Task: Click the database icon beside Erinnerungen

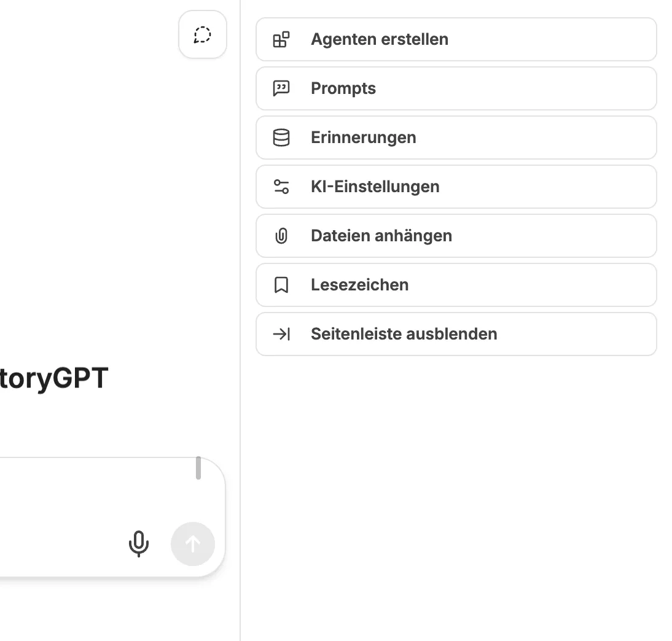Action: click(x=281, y=138)
